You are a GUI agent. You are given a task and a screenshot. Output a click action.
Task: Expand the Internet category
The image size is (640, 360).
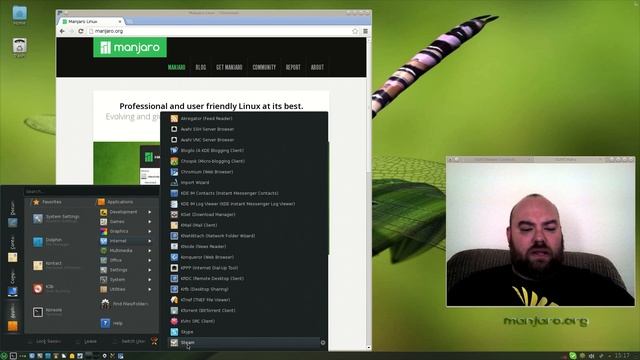(126, 241)
